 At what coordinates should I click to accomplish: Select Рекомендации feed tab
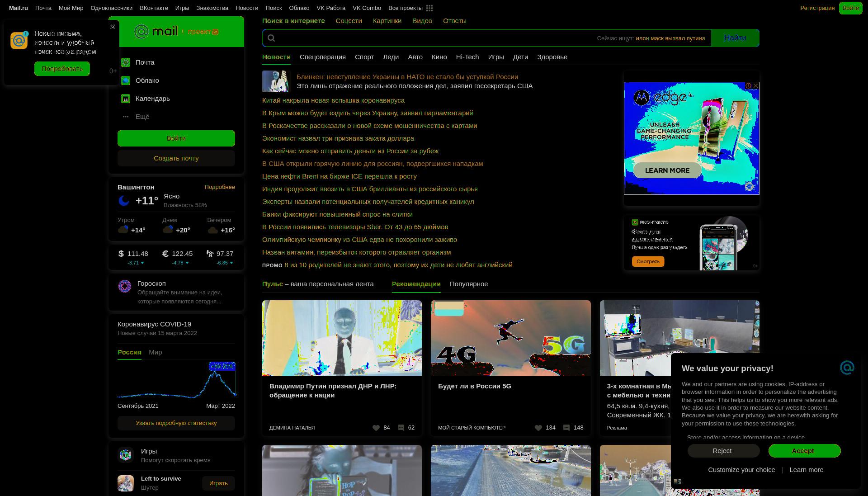click(x=416, y=284)
